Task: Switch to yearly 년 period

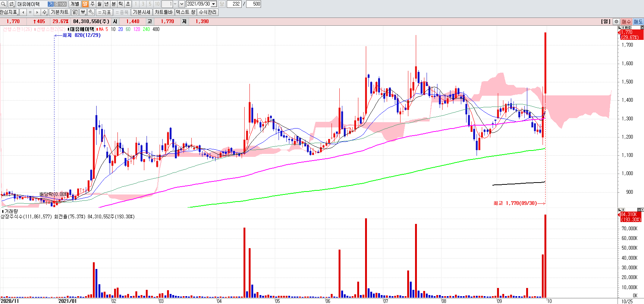Action: point(106,4)
